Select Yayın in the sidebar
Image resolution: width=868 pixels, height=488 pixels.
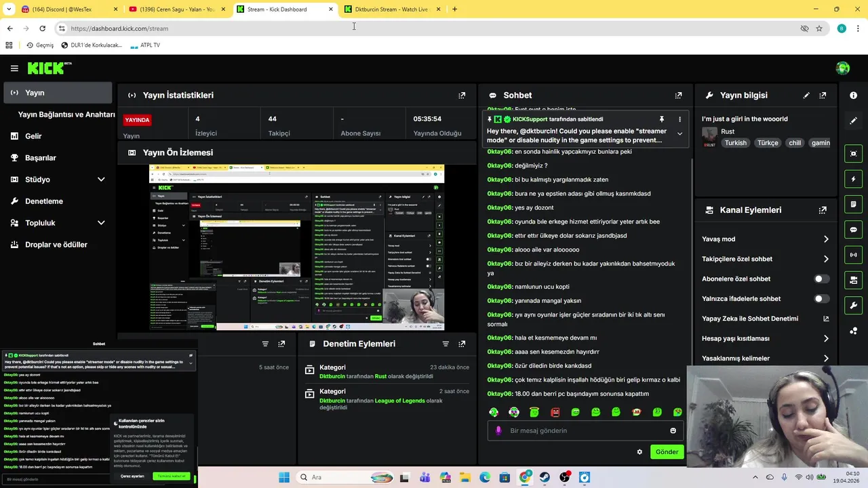(x=58, y=93)
